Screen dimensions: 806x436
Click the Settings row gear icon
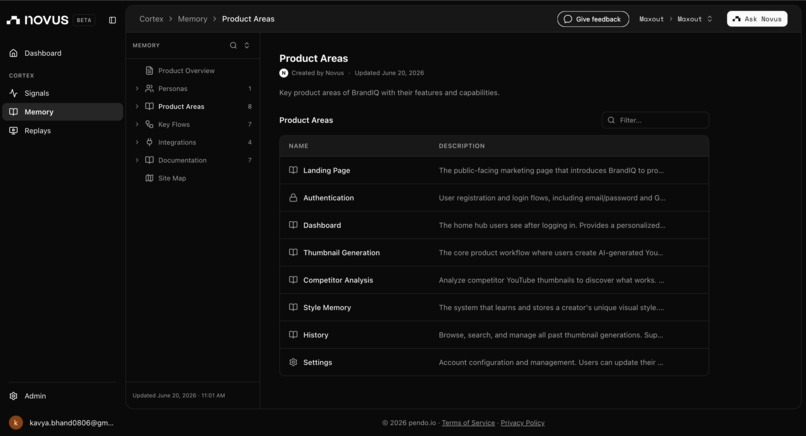(293, 362)
